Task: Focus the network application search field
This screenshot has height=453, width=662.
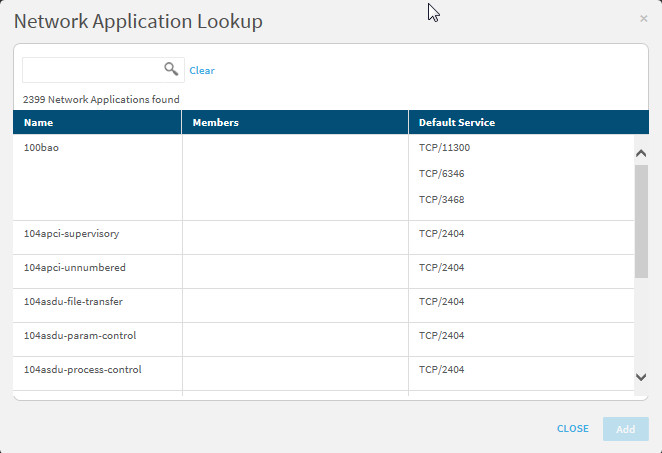Action: point(91,70)
